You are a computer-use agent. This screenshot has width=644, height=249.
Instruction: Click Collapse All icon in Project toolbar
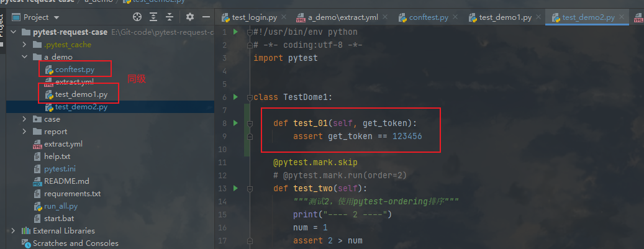tap(169, 17)
